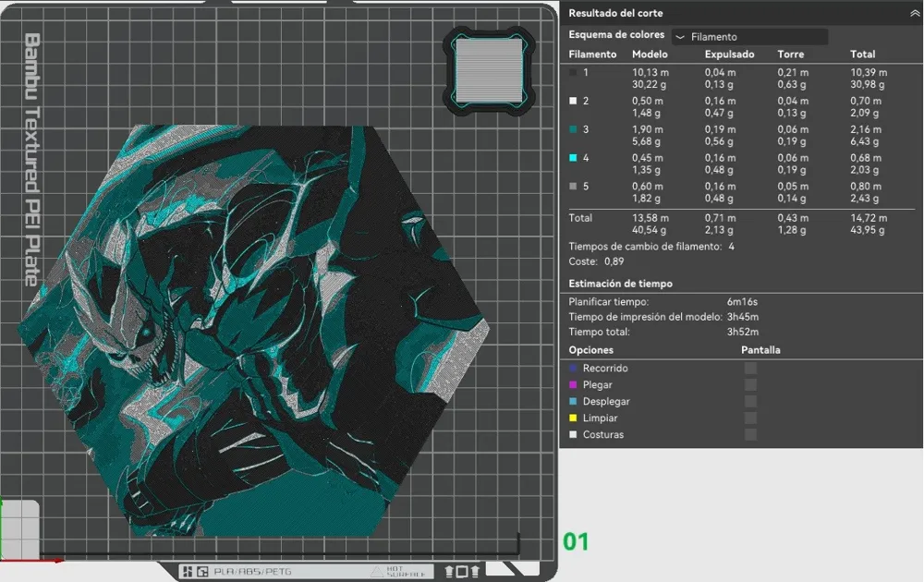
Task: Click filament 3 model length 1,90 m
Action: 647,129
